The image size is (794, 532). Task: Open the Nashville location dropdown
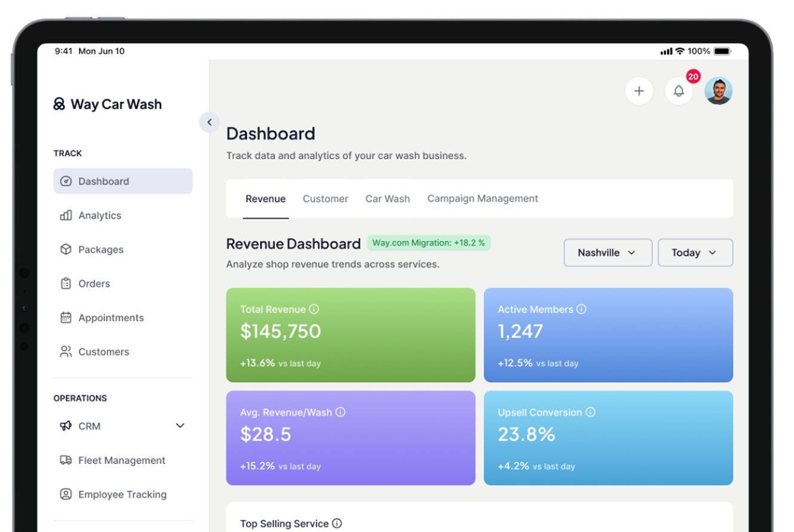608,253
